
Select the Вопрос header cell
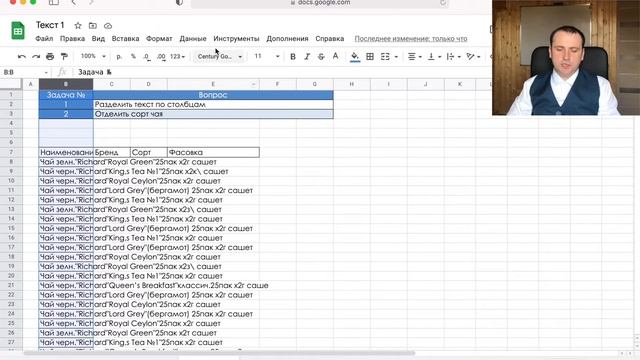[213, 95]
